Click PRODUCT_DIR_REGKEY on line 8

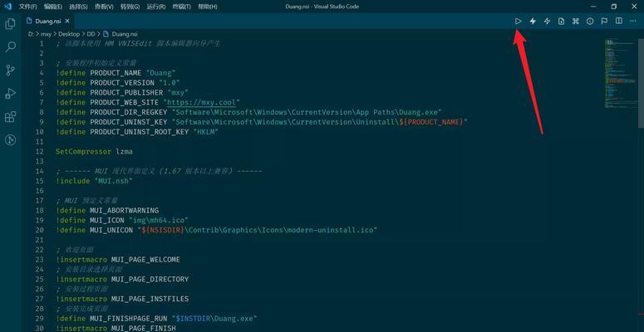(129, 112)
